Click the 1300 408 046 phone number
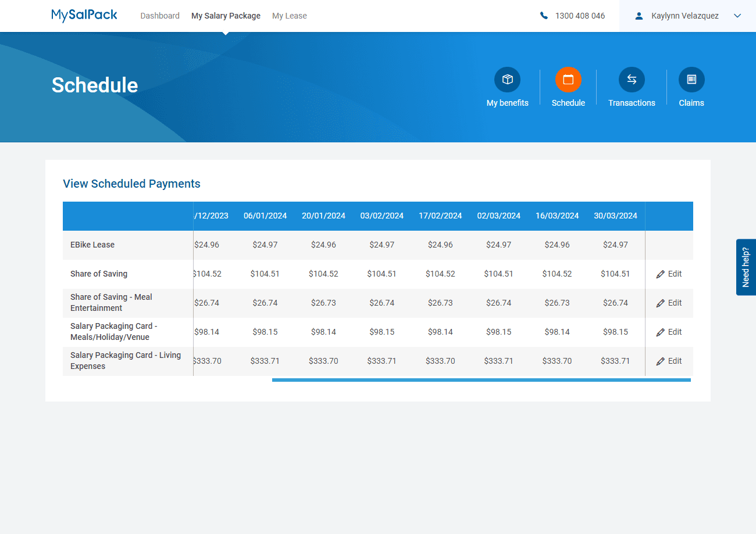Image resolution: width=756 pixels, height=534 pixels. click(580, 16)
